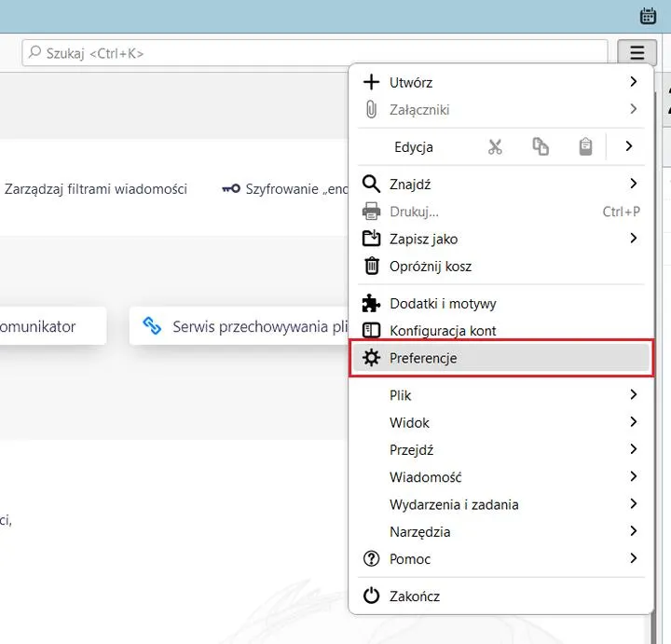671x644 pixels.
Task: Expand the Wiadomość chevron arrow
Action: coord(634,476)
